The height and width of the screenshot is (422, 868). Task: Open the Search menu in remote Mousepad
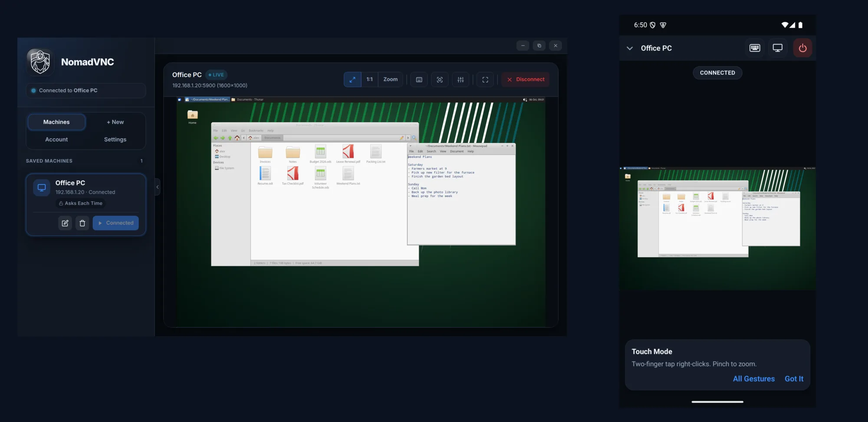click(431, 151)
